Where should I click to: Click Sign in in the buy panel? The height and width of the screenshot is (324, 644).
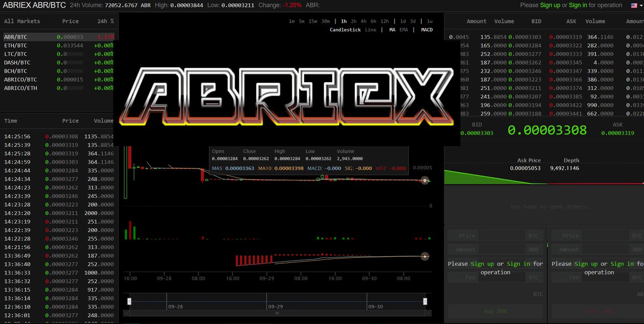coord(518,264)
